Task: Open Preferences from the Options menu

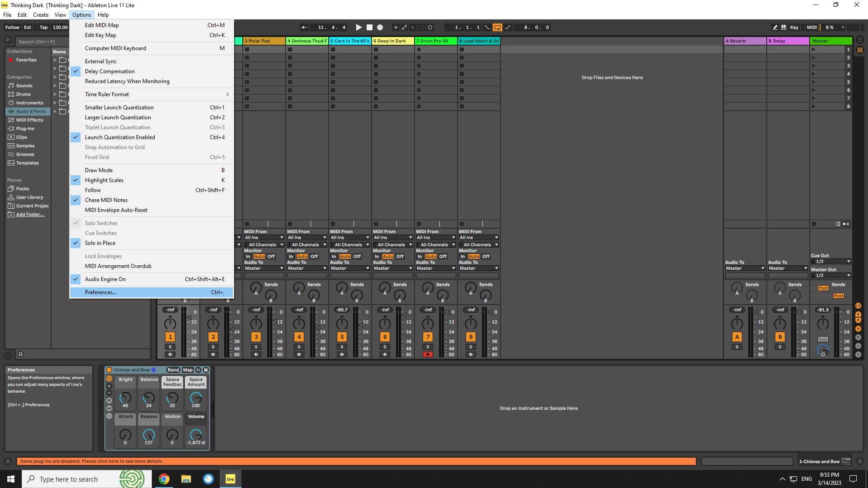Action: [x=101, y=292]
